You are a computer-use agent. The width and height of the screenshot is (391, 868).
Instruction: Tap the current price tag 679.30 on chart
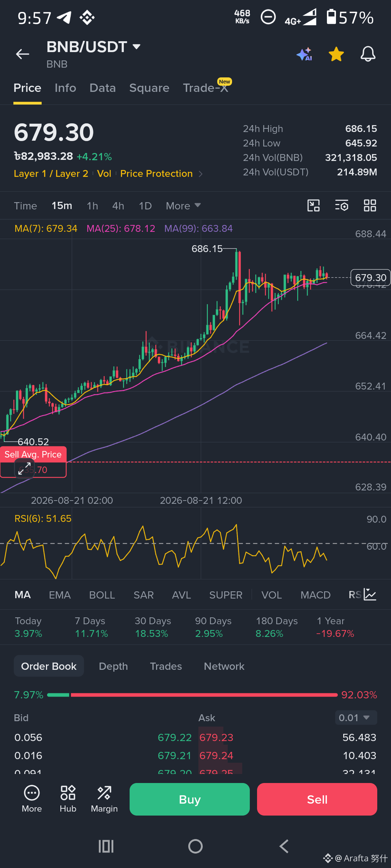tap(371, 277)
